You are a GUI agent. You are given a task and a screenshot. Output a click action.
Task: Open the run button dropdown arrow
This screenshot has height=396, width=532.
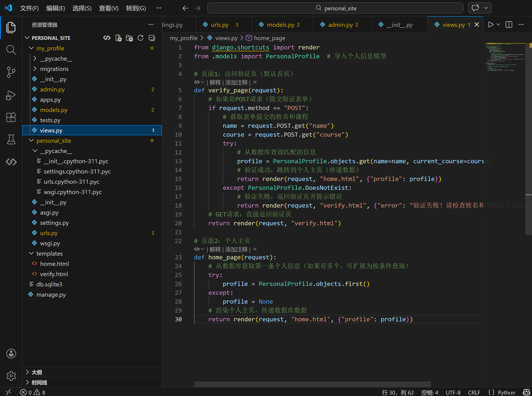[x=498, y=24]
